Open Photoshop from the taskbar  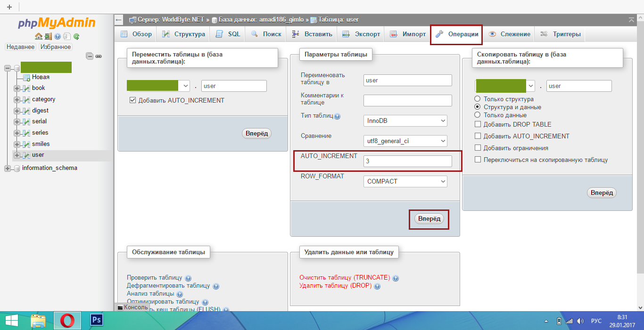97,320
